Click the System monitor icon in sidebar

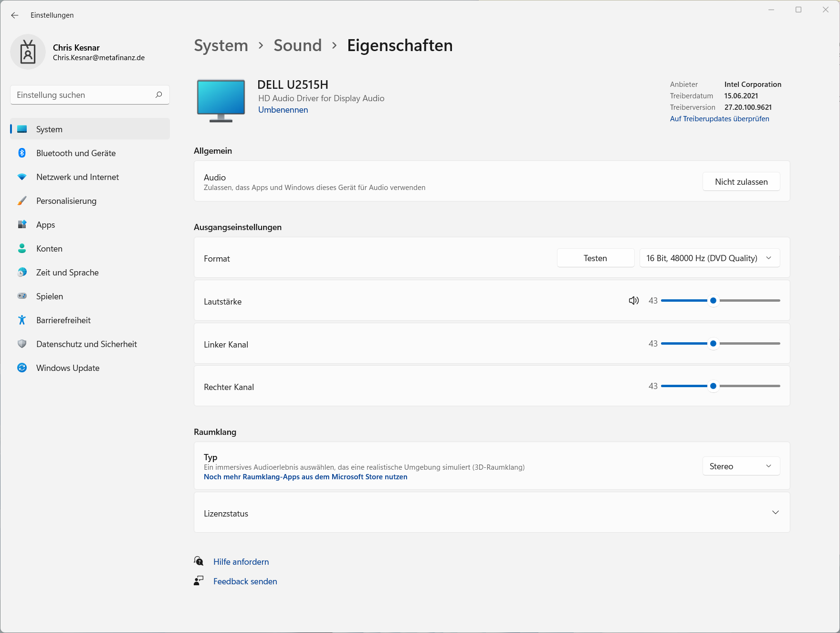(22, 129)
